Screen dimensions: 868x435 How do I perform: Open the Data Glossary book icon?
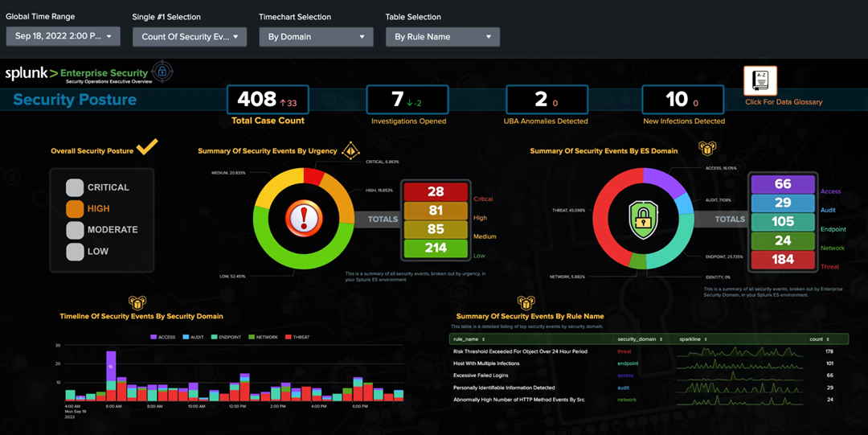click(x=759, y=80)
